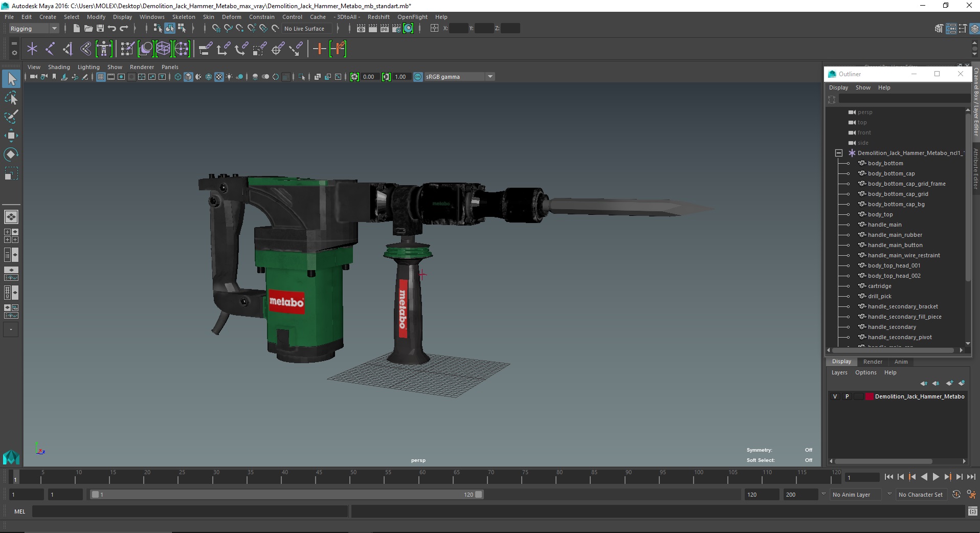
Task: Select the Rotate tool in toolbox
Action: click(11, 154)
